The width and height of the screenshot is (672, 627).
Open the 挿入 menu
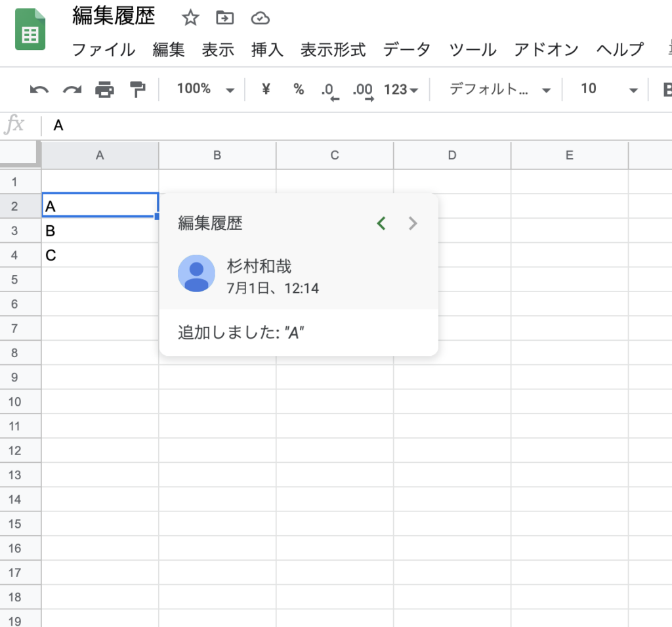268,50
